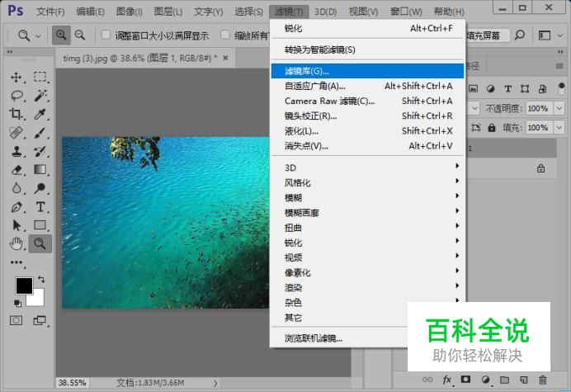571x392 pixels.
Task: Add a layer style fx
Action: click(447, 380)
